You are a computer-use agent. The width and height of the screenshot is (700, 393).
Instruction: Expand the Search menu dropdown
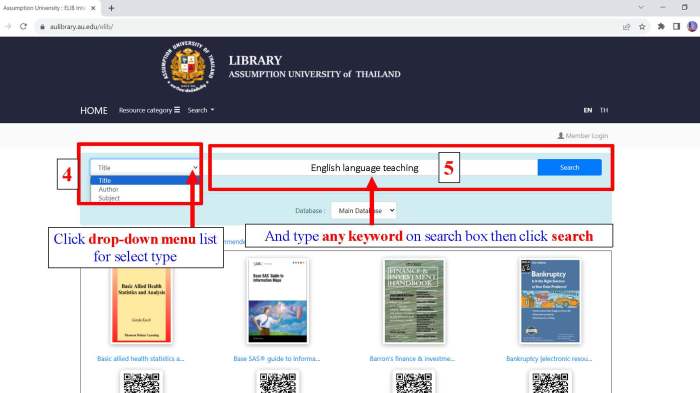[200, 110]
